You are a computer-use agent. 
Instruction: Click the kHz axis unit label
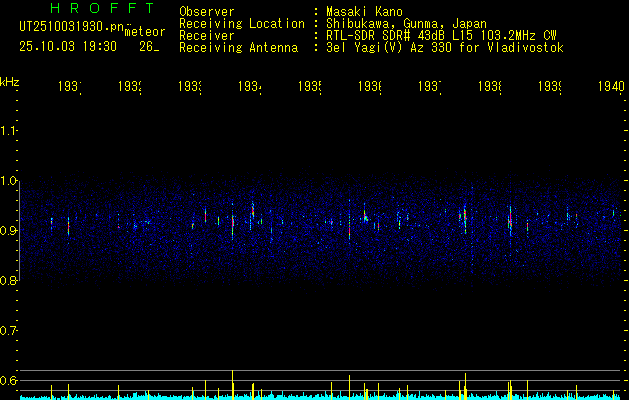(10, 82)
